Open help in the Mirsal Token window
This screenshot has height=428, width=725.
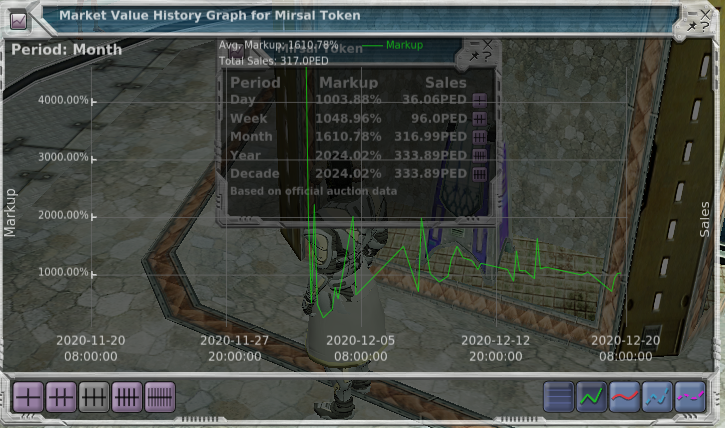pyautogui.click(x=486, y=56)
